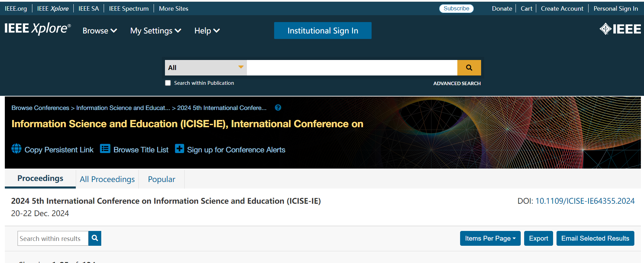Image resolution: width=644 pixels, height=263 pixels.
Task: Click the orange magnifier search button
Action: coord(469,68)
